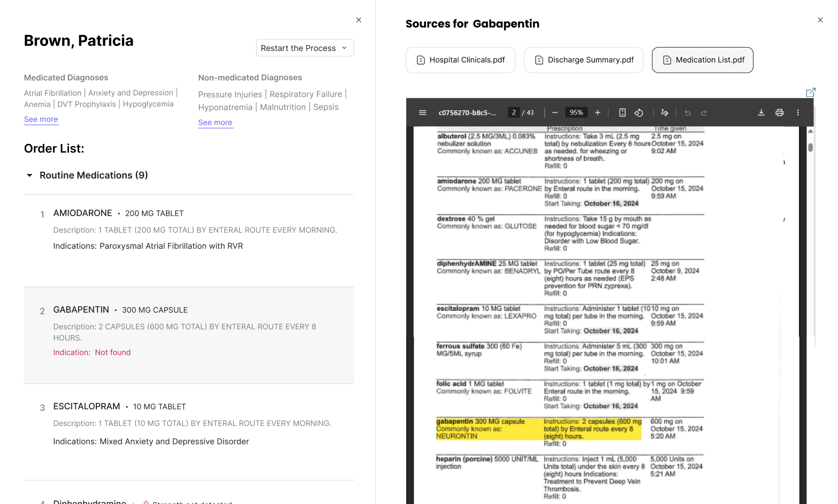
Task: Click the PDF page number field
Action: (514, 113)
